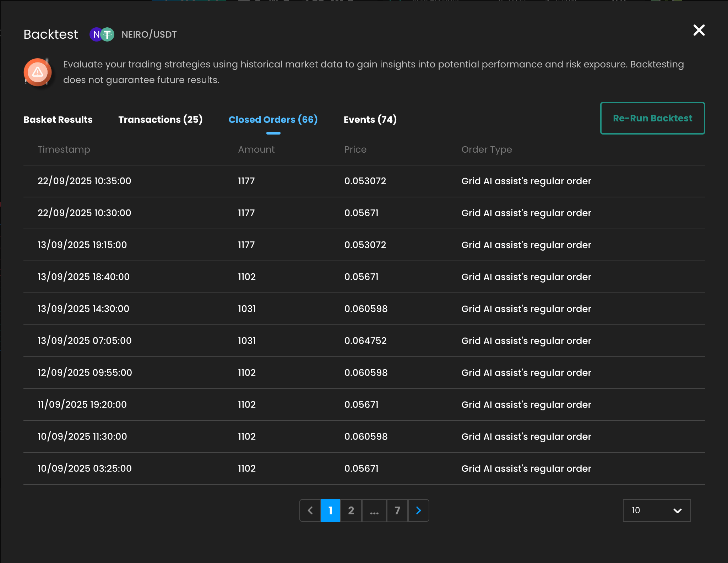The image size is (728, 563).
Task: Open the Events (74) tab
Action: [x=370, y=120]
